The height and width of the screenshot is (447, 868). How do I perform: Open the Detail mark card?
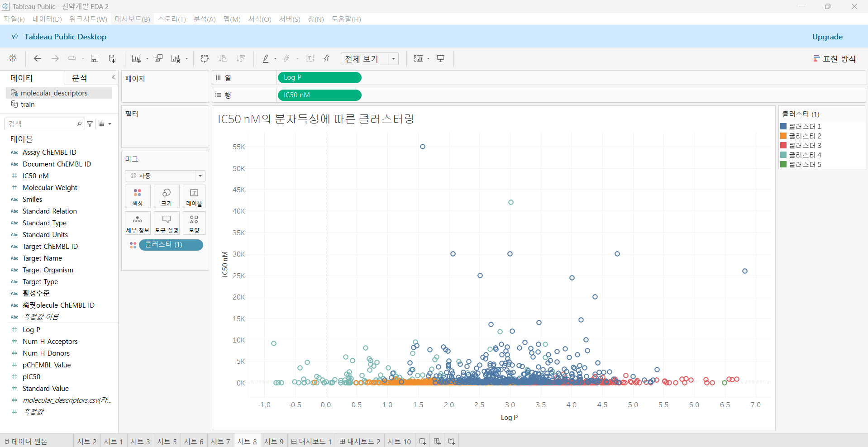point(138,223)
